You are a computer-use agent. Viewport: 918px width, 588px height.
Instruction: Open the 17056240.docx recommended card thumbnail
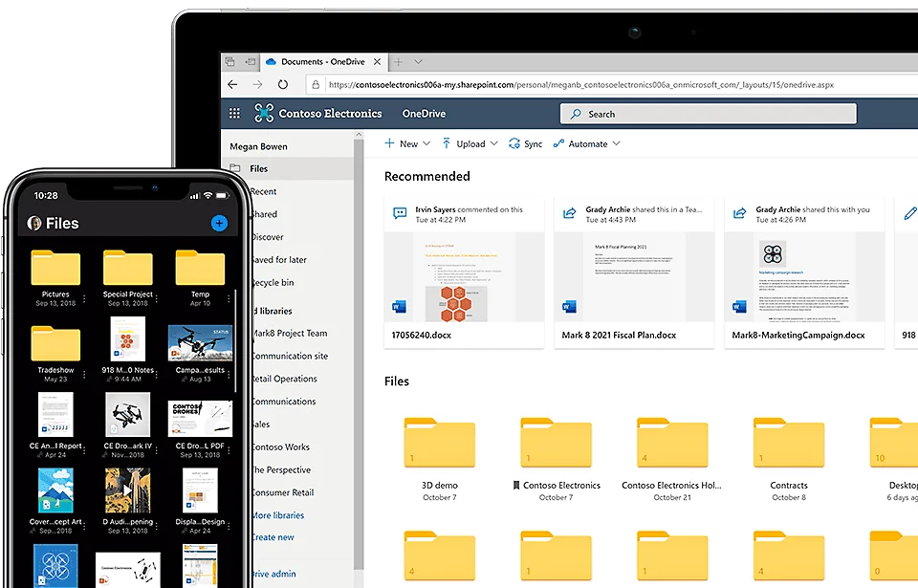pyautogui.click(x=464, y=276)
